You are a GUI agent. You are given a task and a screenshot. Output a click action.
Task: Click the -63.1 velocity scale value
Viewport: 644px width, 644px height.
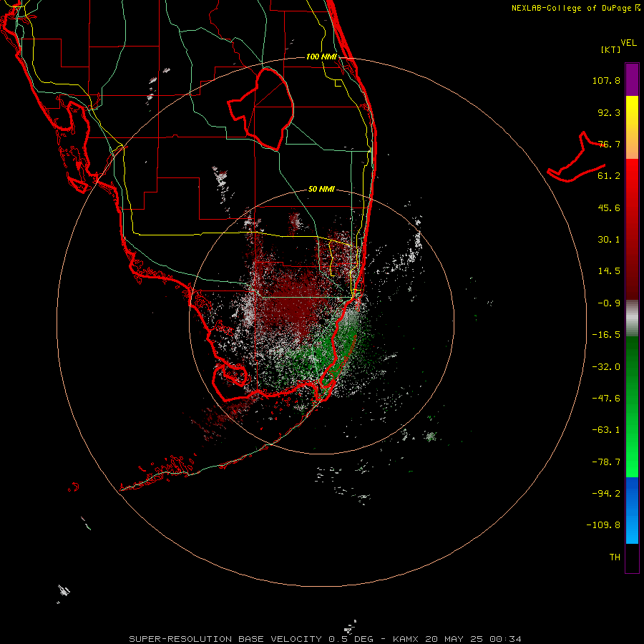[606, 430]
